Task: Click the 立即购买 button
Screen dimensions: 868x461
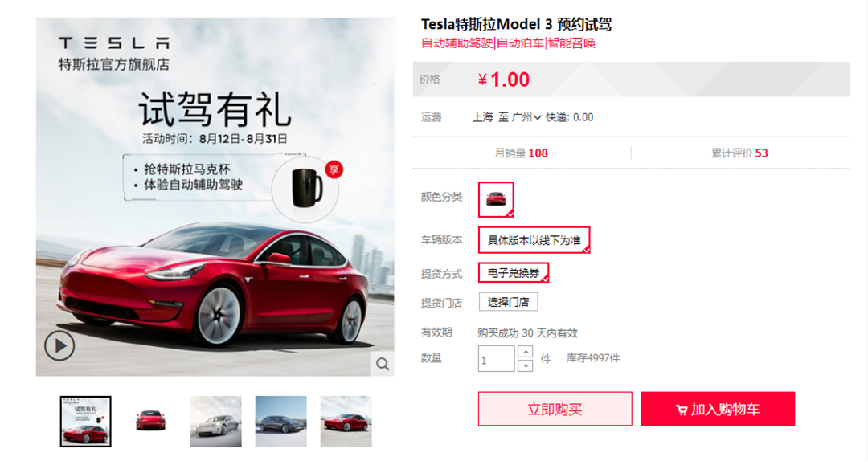Action: tap(555, 409)
